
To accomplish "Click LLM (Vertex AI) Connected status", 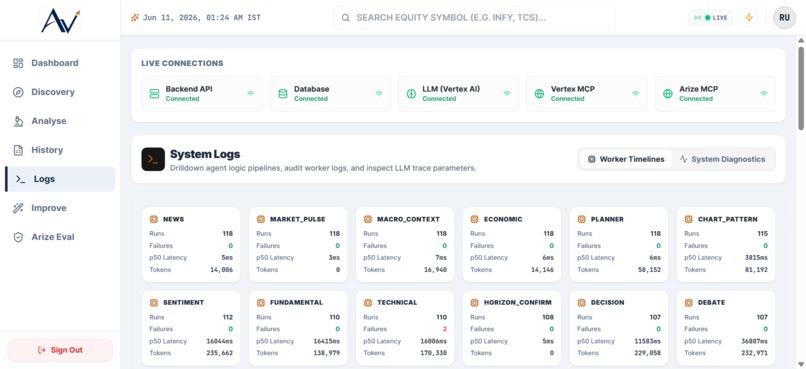I will pyautogui.click(x=439, y=99).
